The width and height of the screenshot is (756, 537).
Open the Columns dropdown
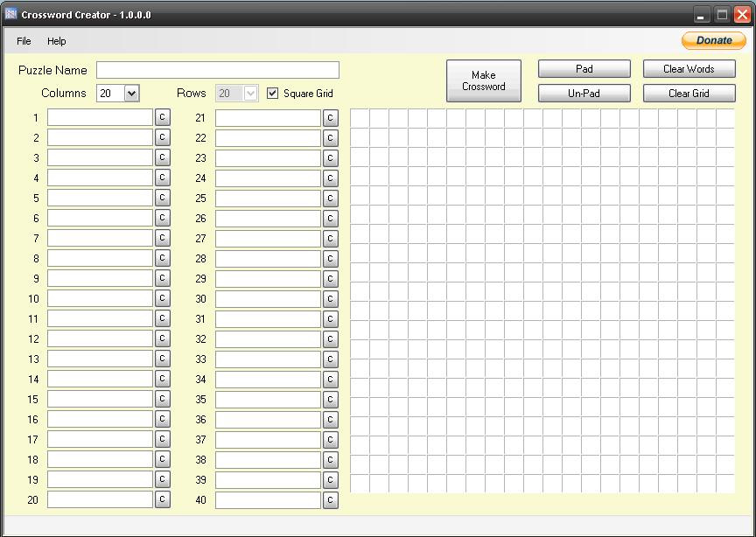131,93
